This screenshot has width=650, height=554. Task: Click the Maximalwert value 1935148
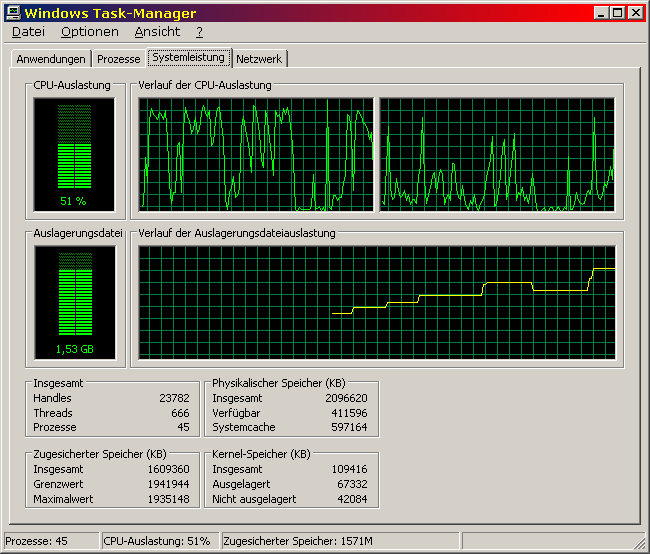coord(169,499)
